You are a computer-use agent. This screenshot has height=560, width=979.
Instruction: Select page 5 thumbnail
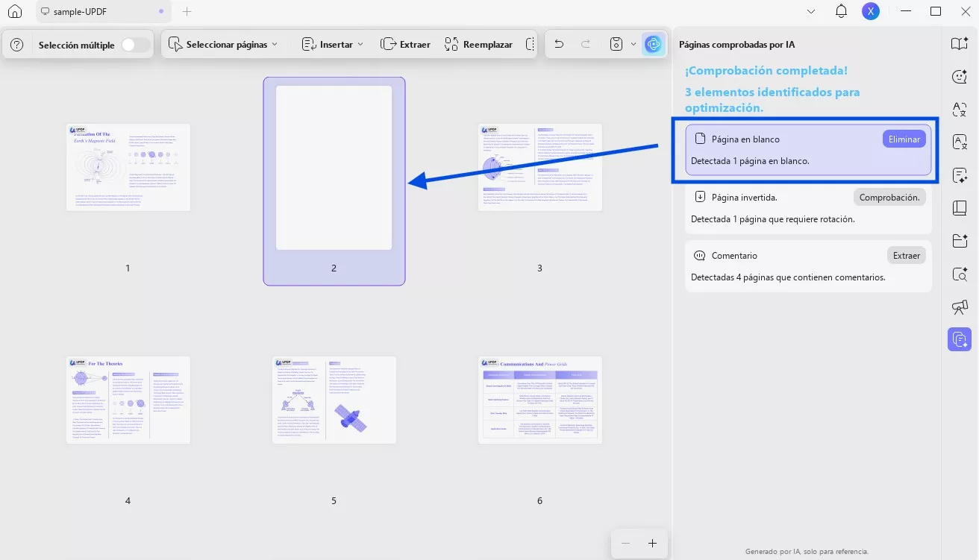click(x=334, y=400)
